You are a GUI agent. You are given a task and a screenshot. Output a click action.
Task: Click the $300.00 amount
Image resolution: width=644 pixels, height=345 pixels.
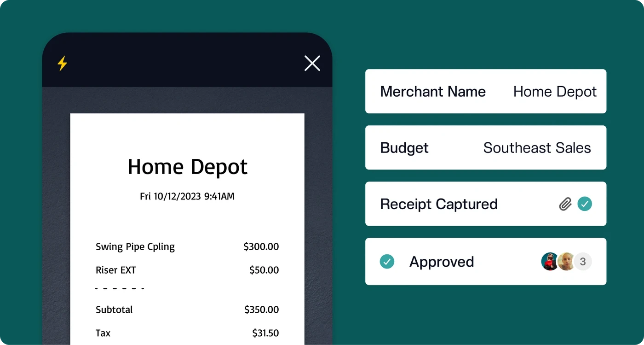point(261,246)
